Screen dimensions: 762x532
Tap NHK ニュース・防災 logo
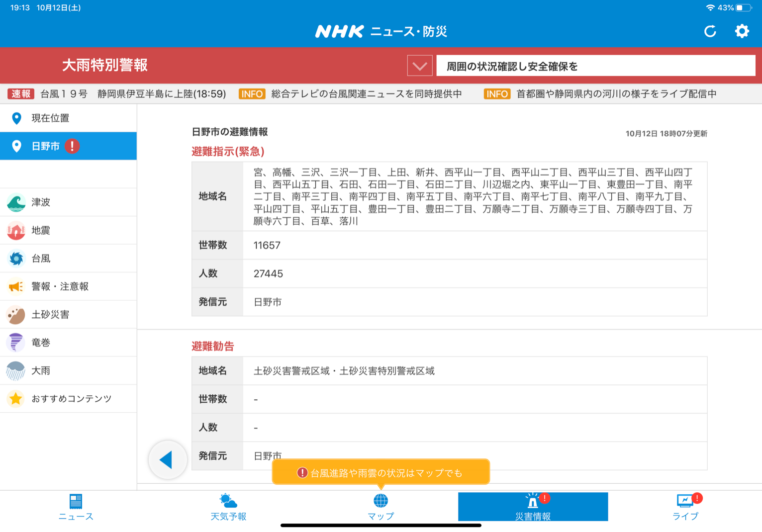[x=381, y=31]
